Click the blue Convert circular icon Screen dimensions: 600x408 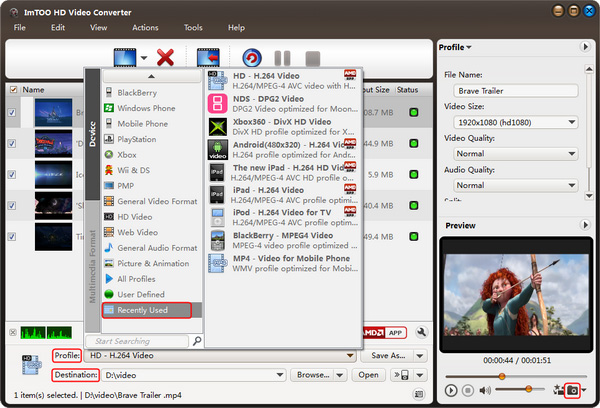(x=252, y=58)
